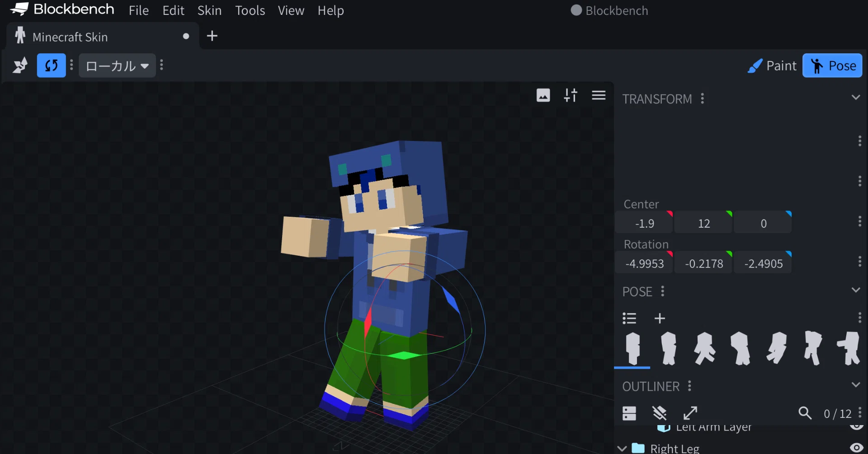Screen dimensions: 868x454
Task: Open options dots beside the Center row
Action: tap(859, 221)
